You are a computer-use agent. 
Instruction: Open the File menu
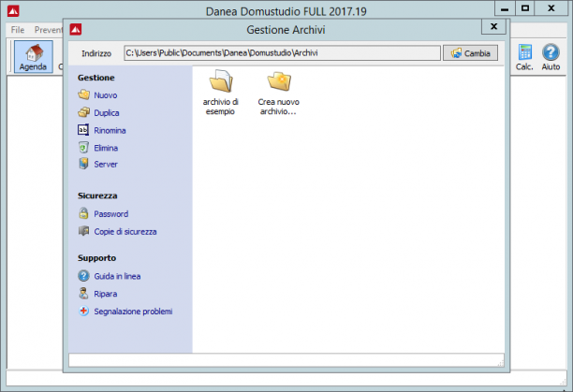point(18,30)
